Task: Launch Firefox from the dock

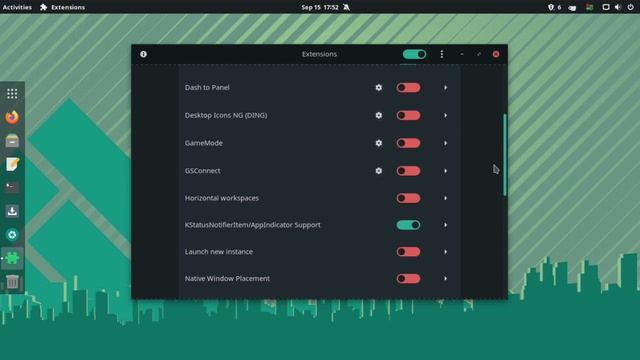Action: click(x=12, y=117)
